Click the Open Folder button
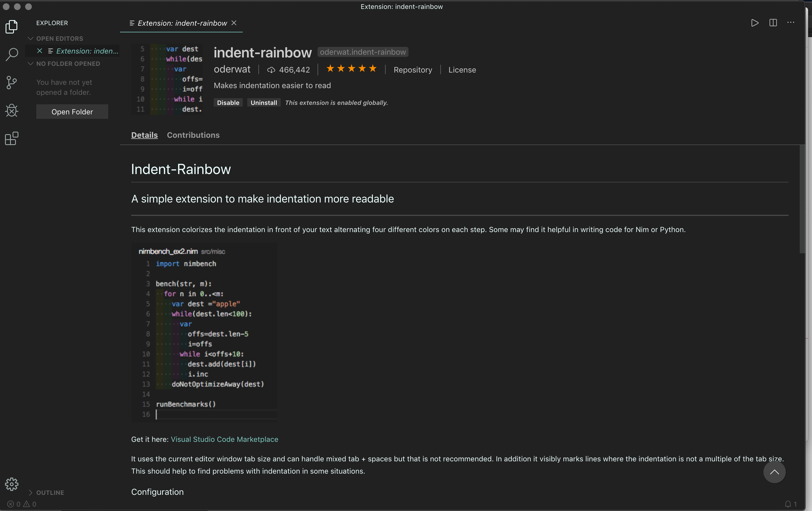The height and width of the screenshot is (511, 812). pos(72,112)
